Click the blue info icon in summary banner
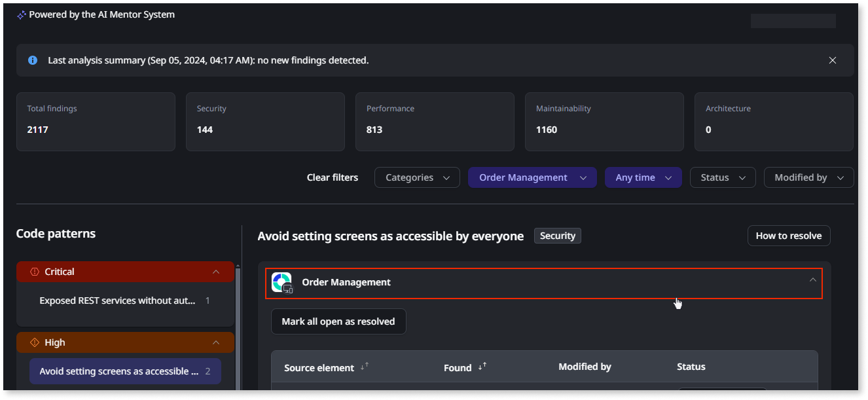The width and height of the screenshot is (868, 400). [x=33, y=60]
